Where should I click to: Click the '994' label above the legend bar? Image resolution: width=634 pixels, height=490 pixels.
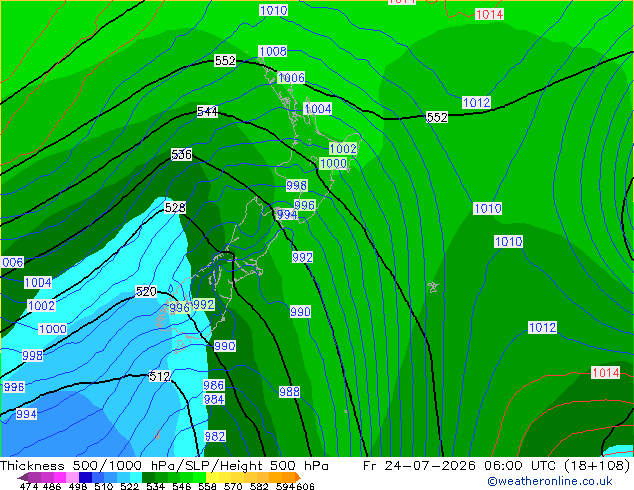pyautogui.click(x=26, y=414)
